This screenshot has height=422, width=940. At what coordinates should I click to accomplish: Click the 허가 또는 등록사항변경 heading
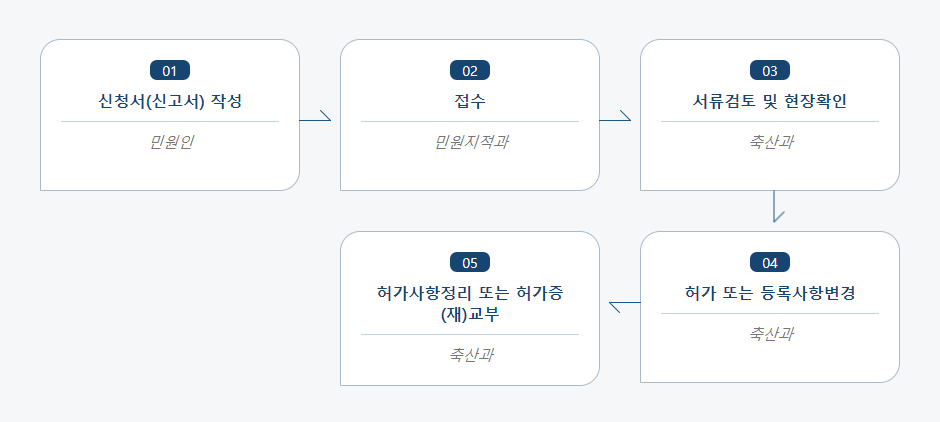770,294
